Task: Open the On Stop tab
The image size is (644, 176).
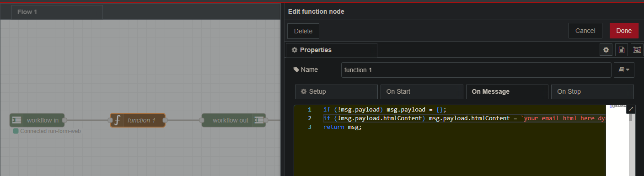Action: 592,91
